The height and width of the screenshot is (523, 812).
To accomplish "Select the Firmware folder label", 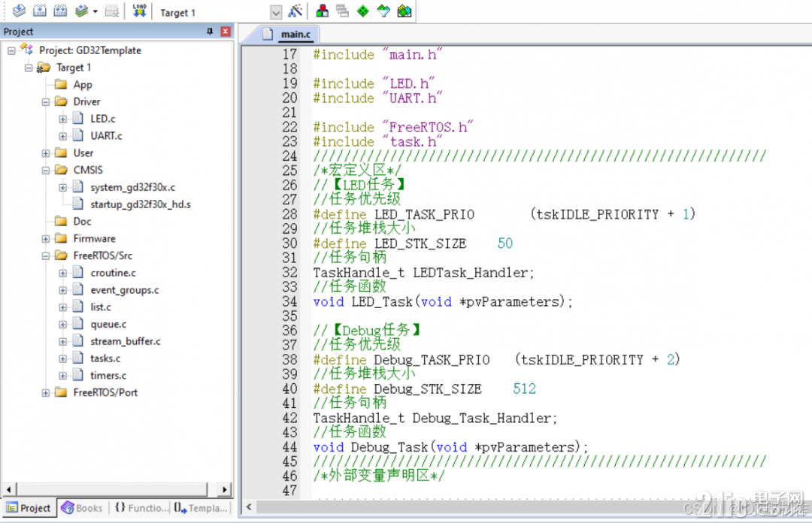I will [x=94, y=239].
